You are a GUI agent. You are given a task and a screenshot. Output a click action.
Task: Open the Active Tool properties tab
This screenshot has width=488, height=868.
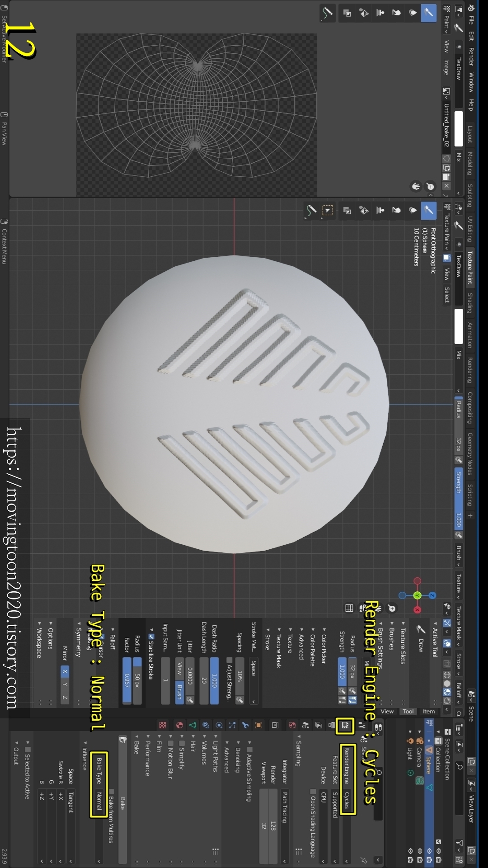(362, 725)
